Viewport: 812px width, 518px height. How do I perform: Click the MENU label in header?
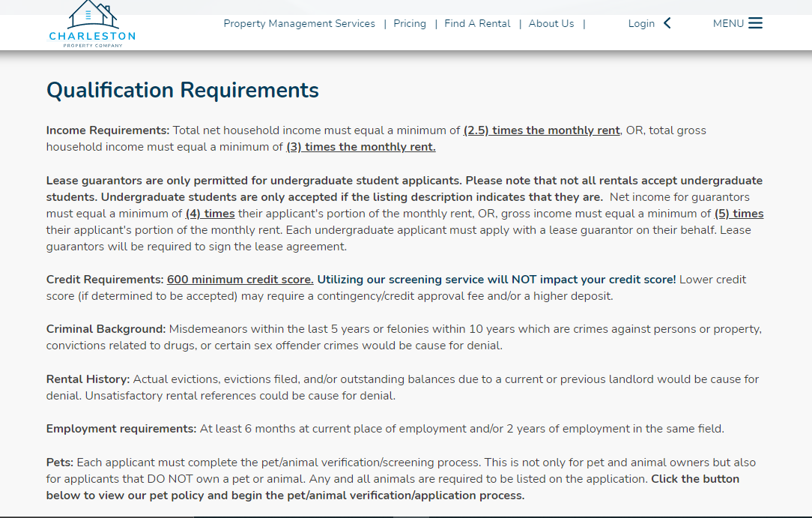tap(728, 24)
